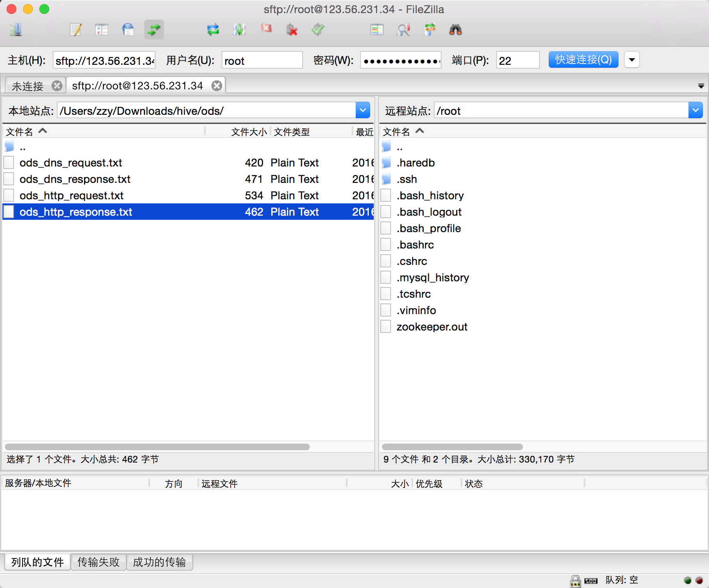Sort local files by 文件名 header
This screenshot has width=709, height=588.
coord(104,132)
